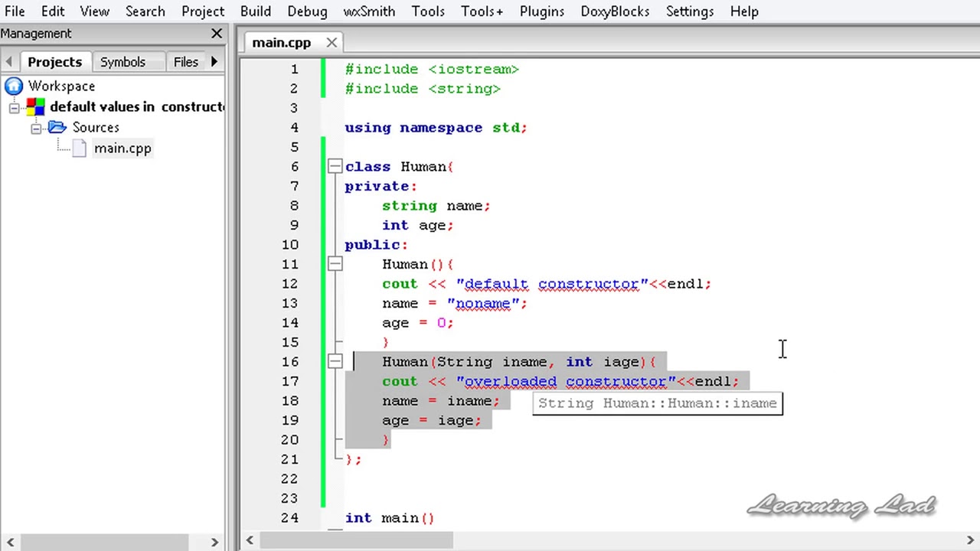Open the Settings menu

pos(690,11)
